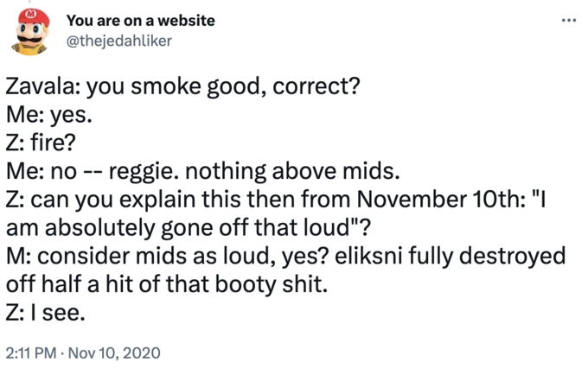Select the line "Zavala: you smoke good, correct?"
The image size is (588, 375).
point(183,87)
